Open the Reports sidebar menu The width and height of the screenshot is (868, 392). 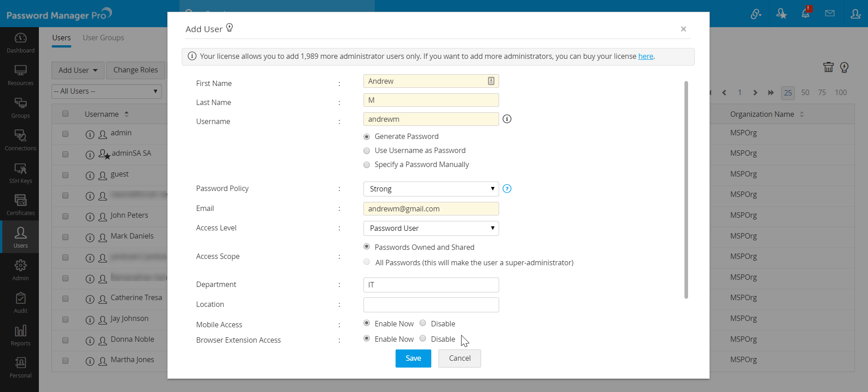20,335
